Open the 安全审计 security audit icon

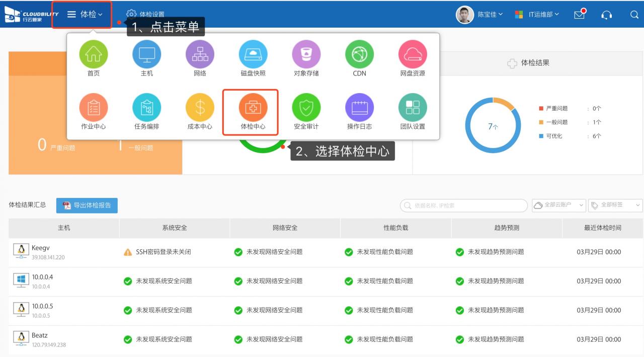pyautogui.click(x=306, y=108)
